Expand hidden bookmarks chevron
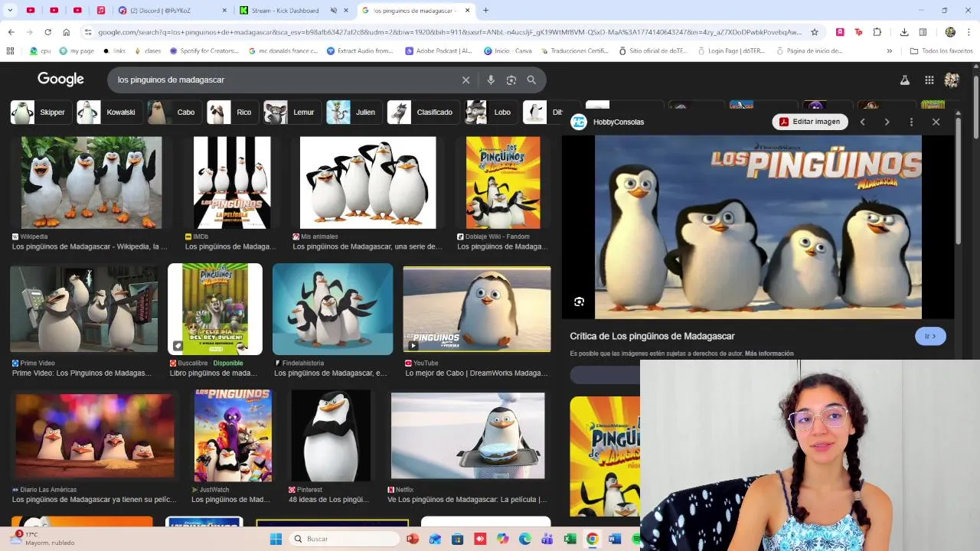 tap(889, 51)
